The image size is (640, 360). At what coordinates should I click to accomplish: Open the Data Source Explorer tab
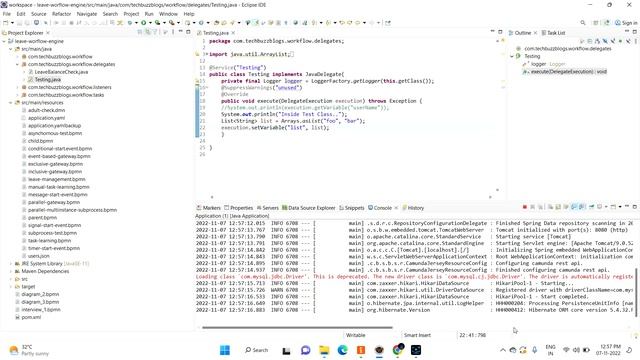[309, 208]
